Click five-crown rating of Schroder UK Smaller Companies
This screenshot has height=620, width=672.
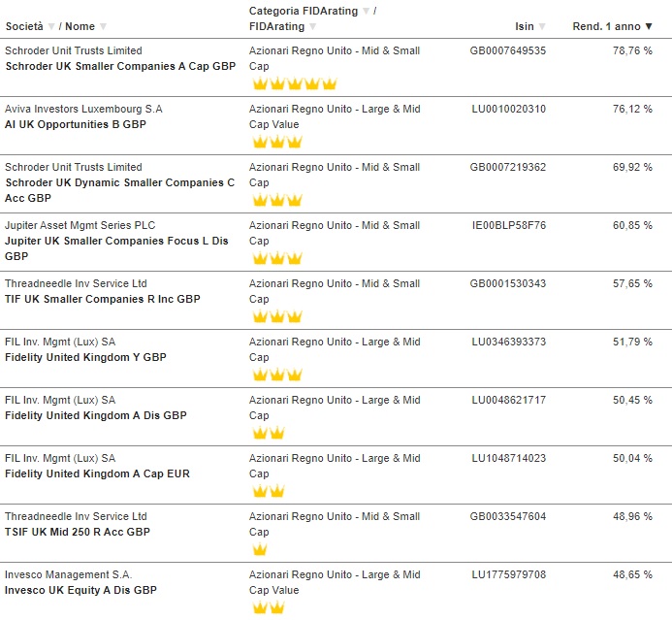coord(295,83)
